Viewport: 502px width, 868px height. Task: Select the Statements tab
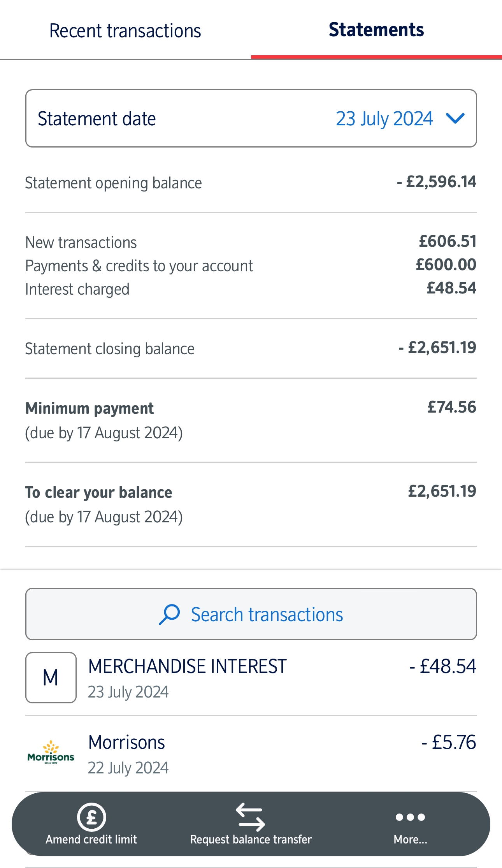point(376,30)
